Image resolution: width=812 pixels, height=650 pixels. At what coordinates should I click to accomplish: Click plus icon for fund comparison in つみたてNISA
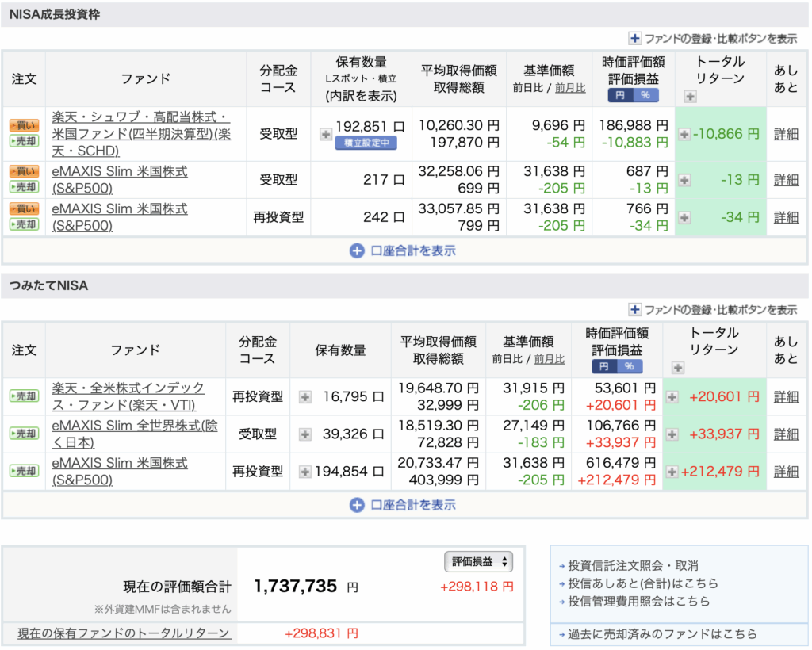pos(634,309)
